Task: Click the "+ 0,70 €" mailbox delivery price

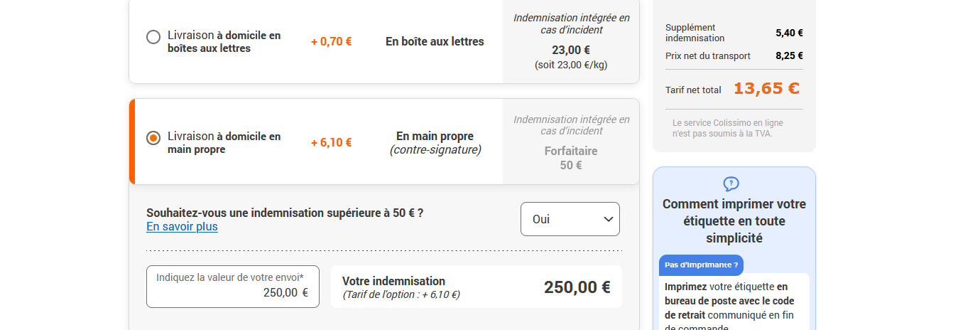Action: pyautogui.click(x=331, y=41)
